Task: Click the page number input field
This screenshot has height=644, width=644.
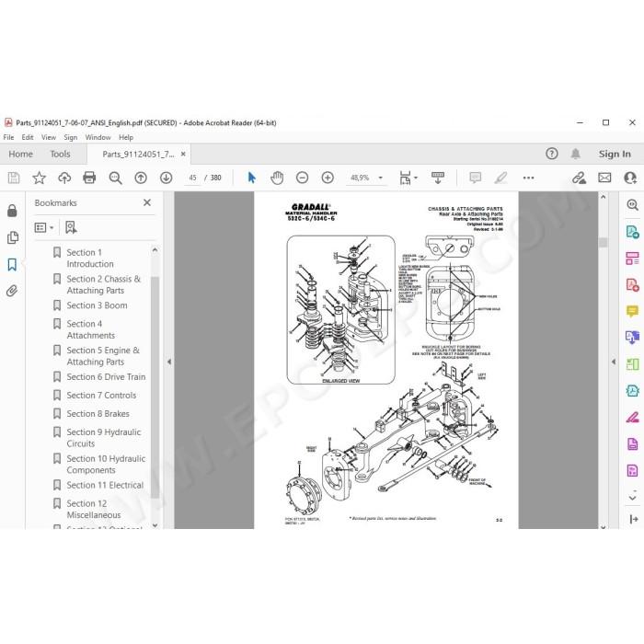Action: tap(192, 178)
